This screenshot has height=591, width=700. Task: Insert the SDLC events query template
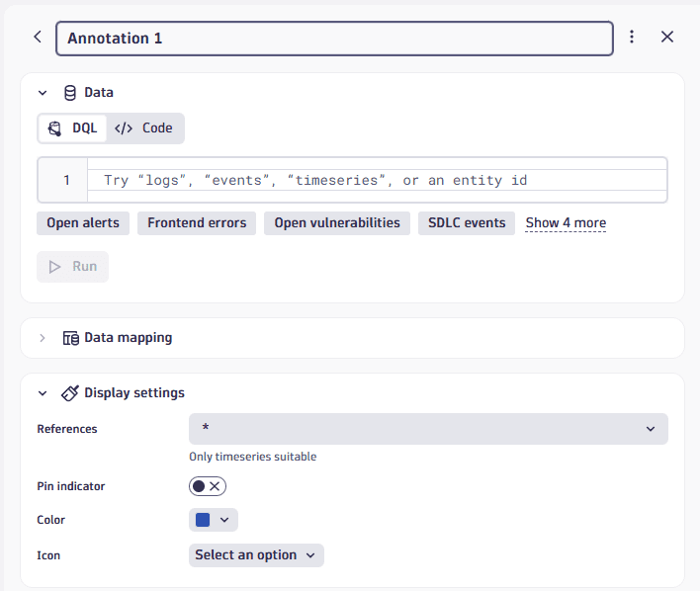coord(467,222)
